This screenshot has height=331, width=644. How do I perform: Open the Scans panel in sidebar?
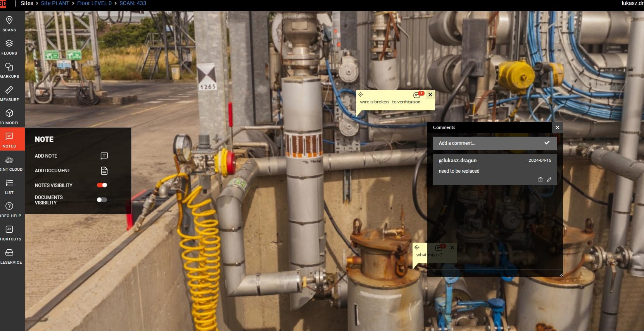tap(9, 24)
